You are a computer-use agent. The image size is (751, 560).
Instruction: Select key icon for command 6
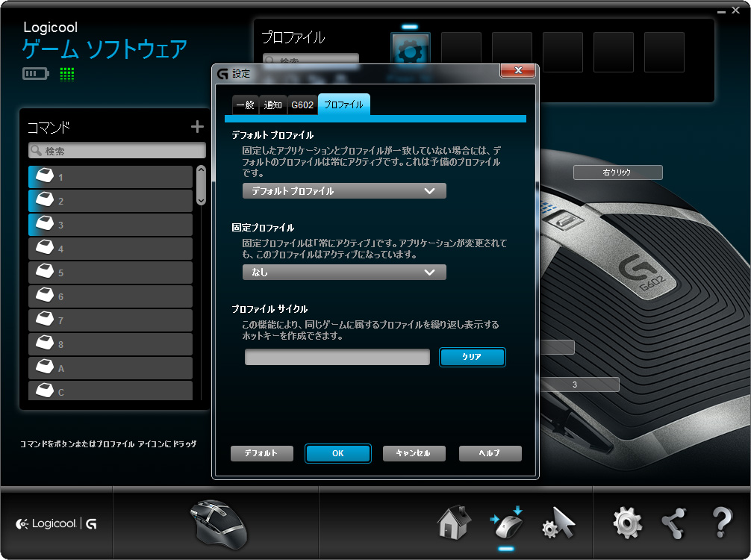click(x=45, y=295)
